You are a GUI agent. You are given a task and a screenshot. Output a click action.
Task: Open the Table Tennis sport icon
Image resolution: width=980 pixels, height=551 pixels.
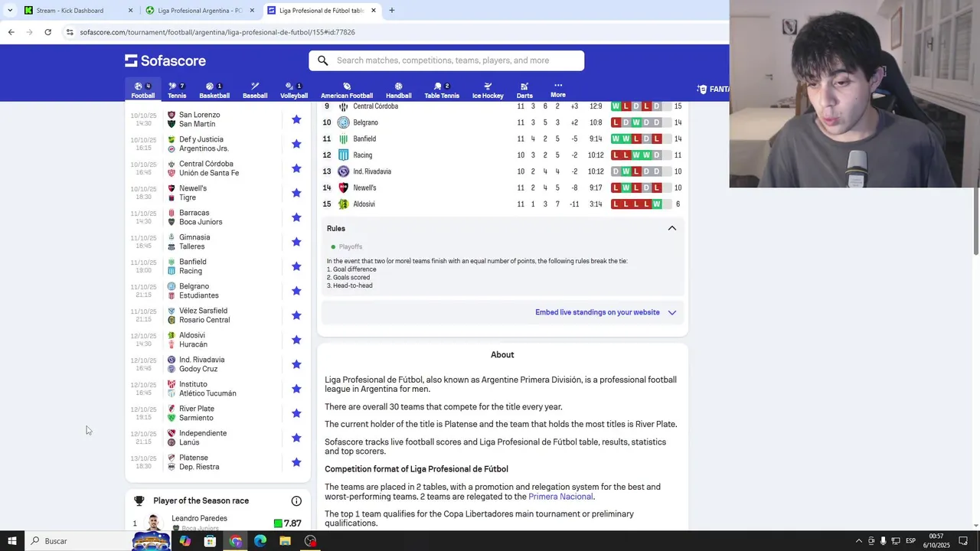coord(442,90)
